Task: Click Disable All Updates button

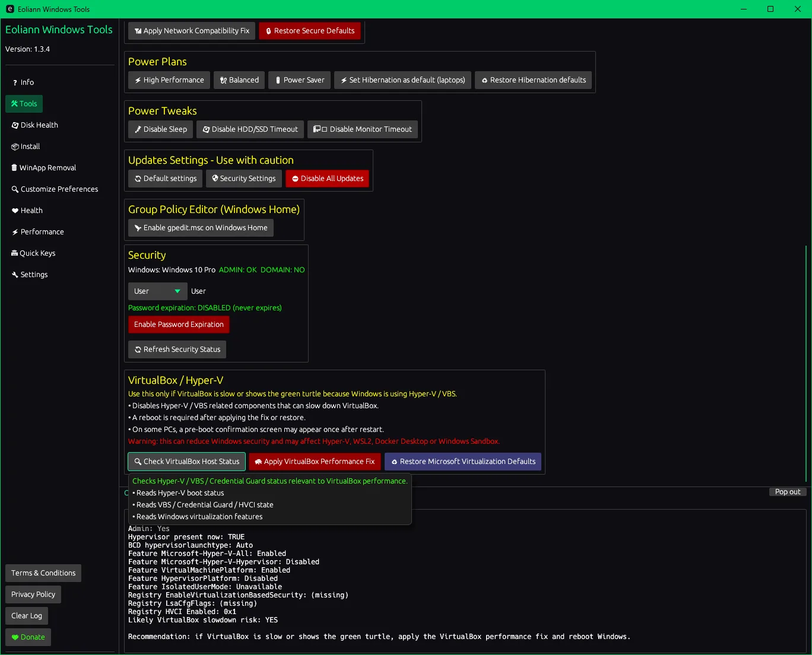Action: click(x=327, y=179)
